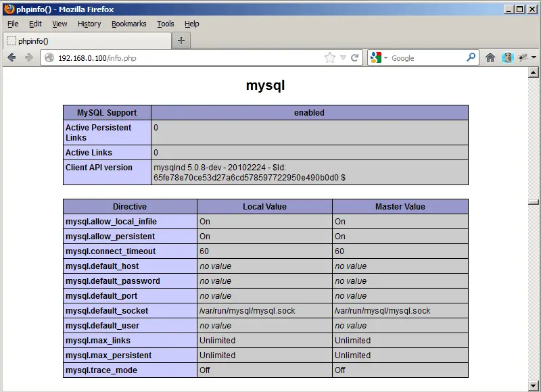Screen dimensions: 541x392
Task: Click the mysql.default_user directive
Action: (x=103, y=326)
